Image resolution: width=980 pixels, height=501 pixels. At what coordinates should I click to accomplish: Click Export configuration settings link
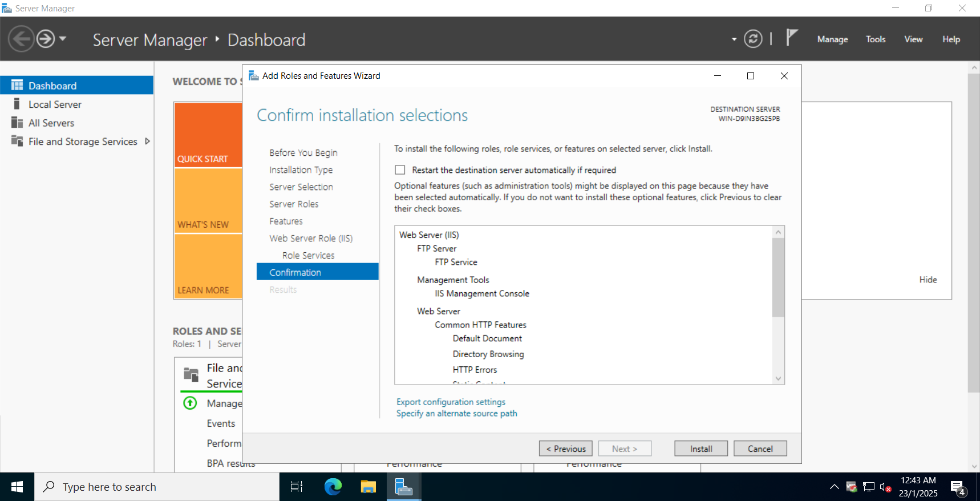click(x=451, y=402)
